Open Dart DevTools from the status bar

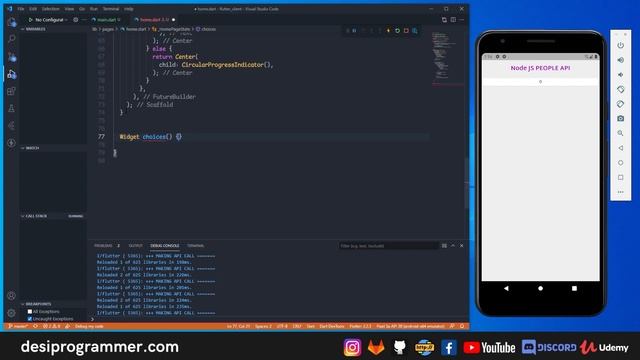pos(332,326)
